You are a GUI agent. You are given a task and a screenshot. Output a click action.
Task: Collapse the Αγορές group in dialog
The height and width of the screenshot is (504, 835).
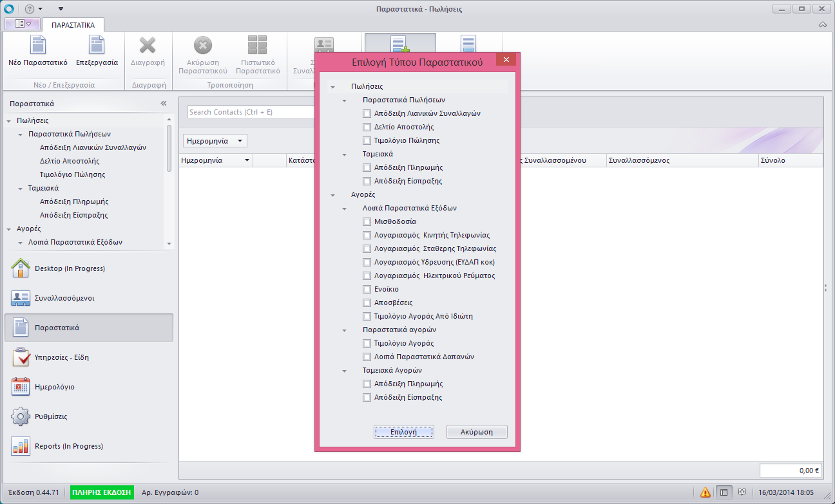tap(333, 194)
